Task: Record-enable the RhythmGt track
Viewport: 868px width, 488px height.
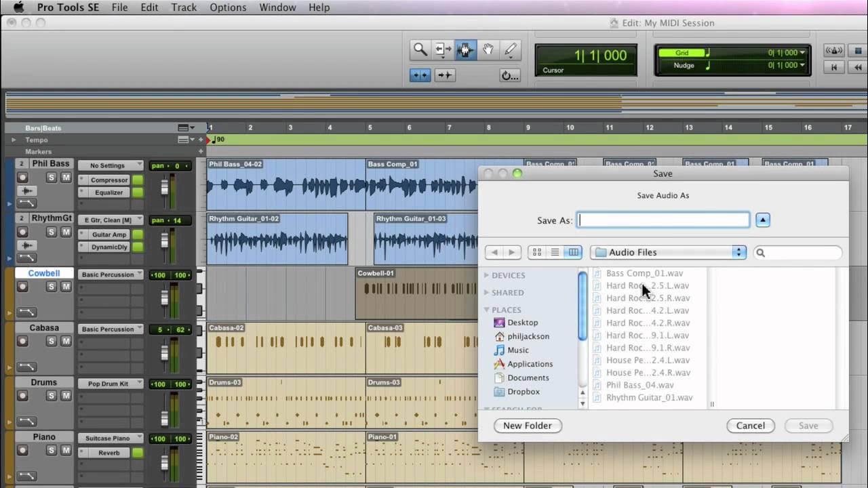Action: (x=22, y=232)
